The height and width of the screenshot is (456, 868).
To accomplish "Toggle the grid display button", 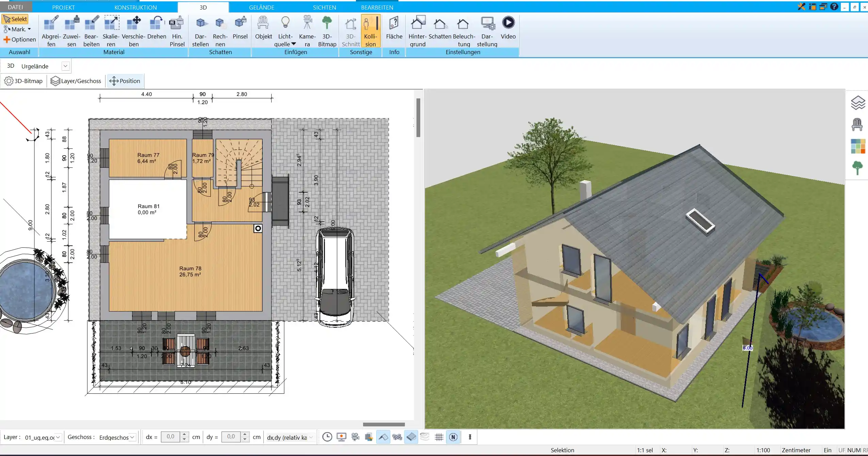I will pos(439,437).
